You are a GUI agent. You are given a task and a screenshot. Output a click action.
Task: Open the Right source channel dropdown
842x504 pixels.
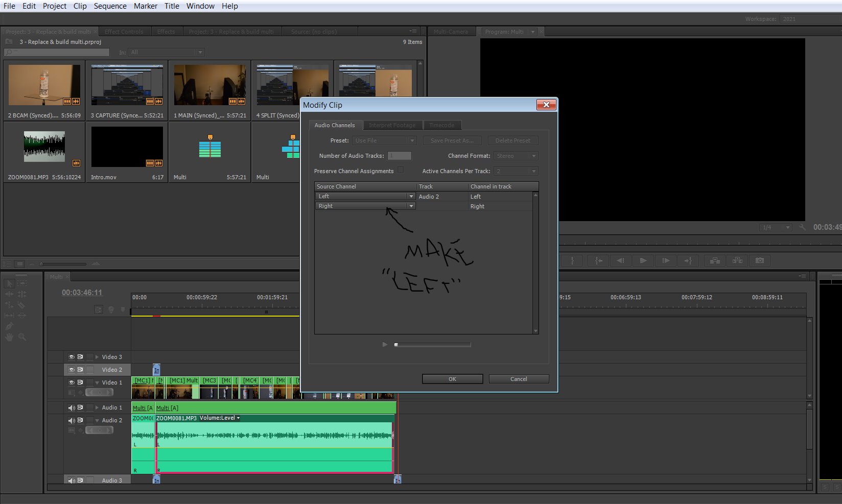pyautogui.click(x=365, y=206)
